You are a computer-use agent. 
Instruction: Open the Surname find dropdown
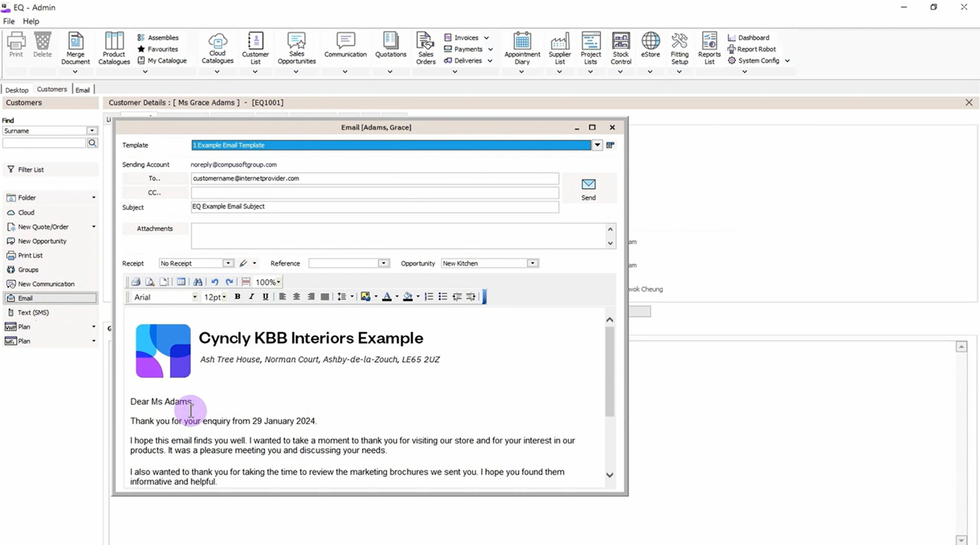[x=92, y=131]
